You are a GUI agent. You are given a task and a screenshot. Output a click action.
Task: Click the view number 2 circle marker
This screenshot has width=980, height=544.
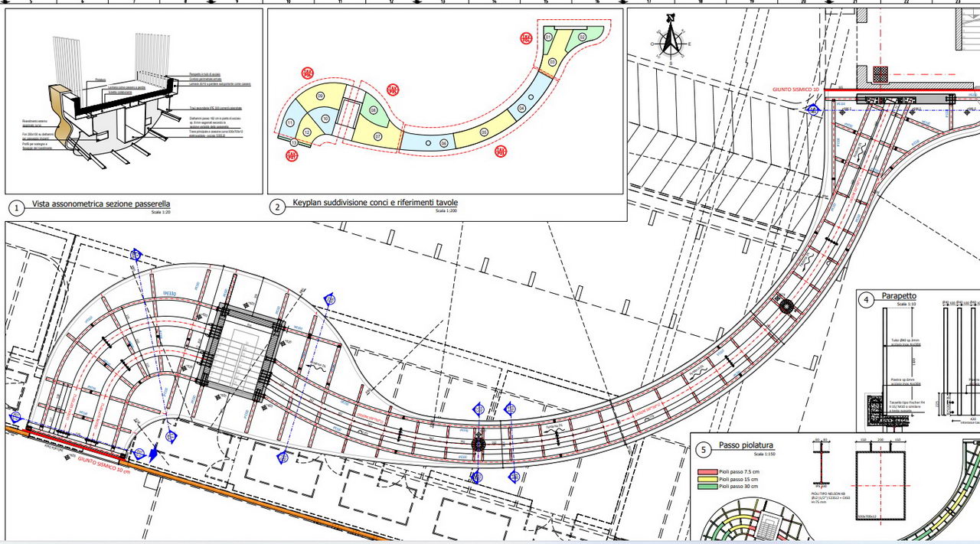[x=276, y=207]
